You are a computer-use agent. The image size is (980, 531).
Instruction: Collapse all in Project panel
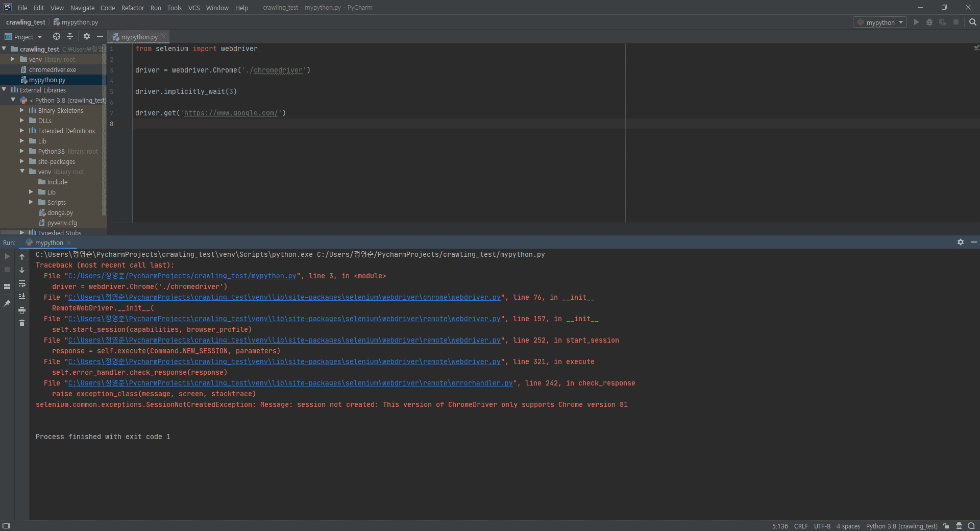tap(70, 37)
